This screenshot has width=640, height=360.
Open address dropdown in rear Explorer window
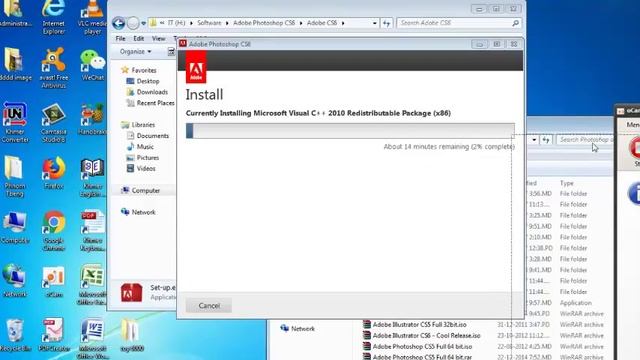point(534,140)
